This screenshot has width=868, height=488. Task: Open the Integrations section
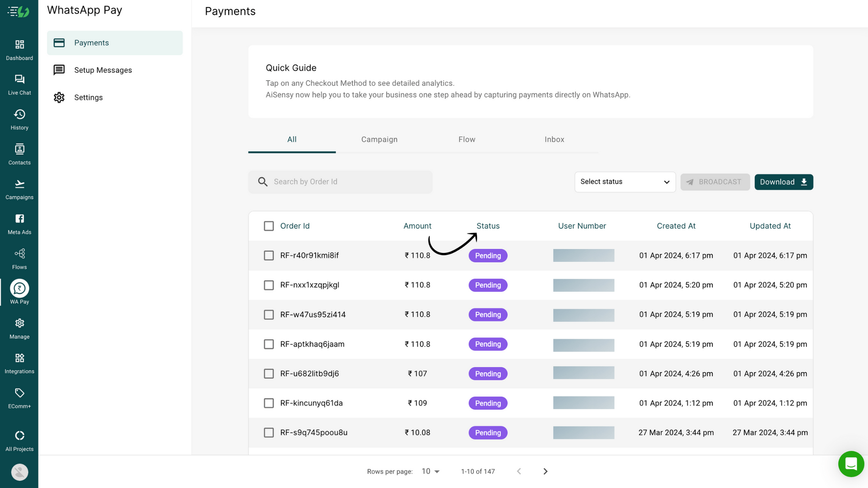click(x=19, y=362)
